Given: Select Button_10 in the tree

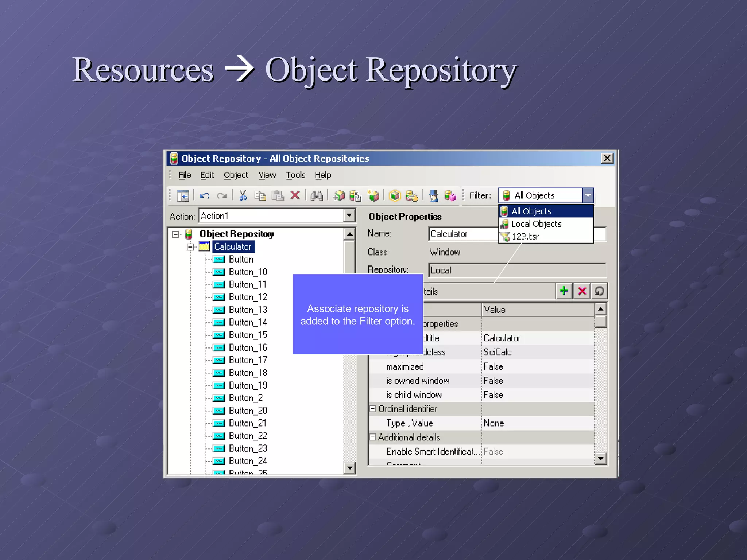Looking at the screenshot, I should [x=248, y=272].
